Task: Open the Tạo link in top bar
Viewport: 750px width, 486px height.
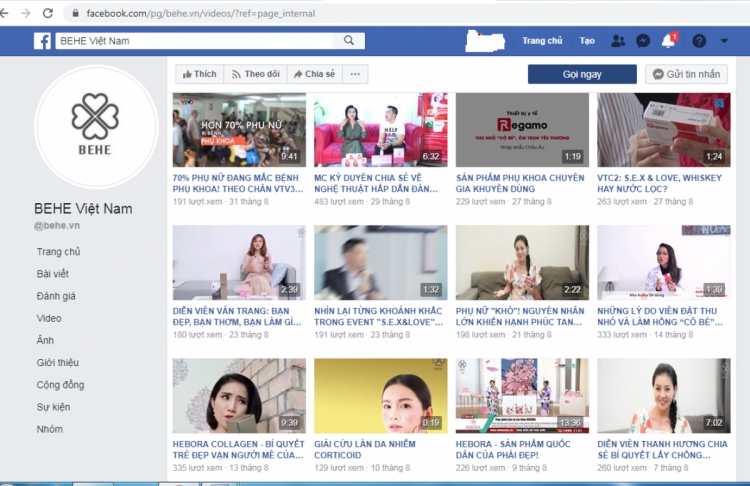Action: 587,41
